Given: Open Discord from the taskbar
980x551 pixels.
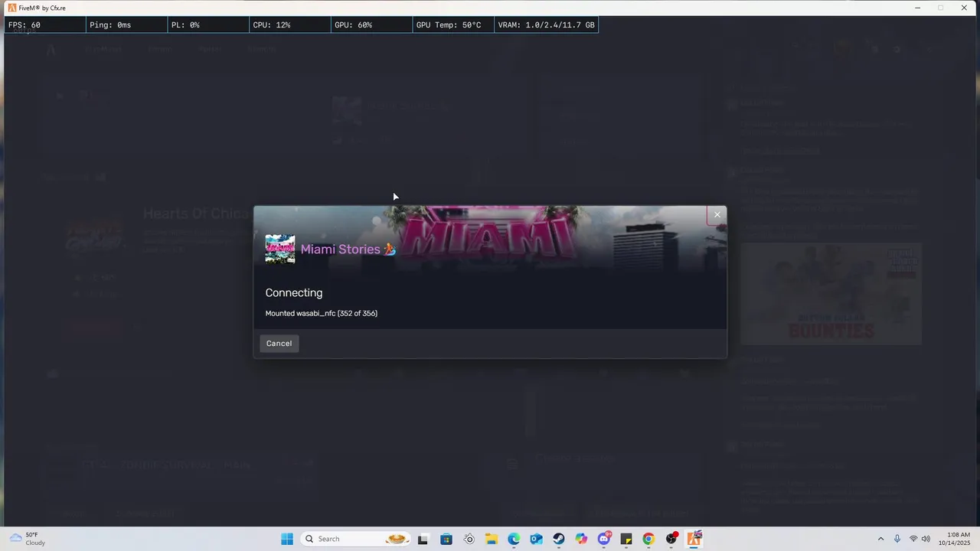Looking at the screenshot, I should 604,539.
